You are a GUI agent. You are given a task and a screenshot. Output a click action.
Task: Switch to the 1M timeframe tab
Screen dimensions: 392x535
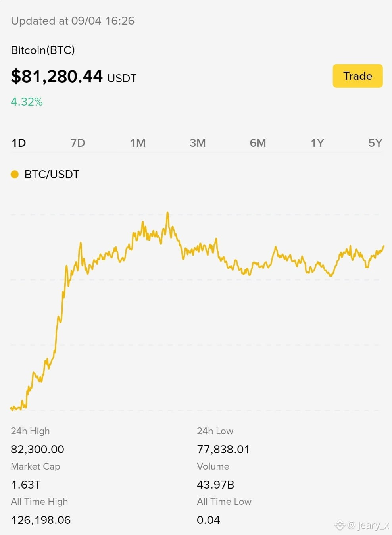coord(138,143)
